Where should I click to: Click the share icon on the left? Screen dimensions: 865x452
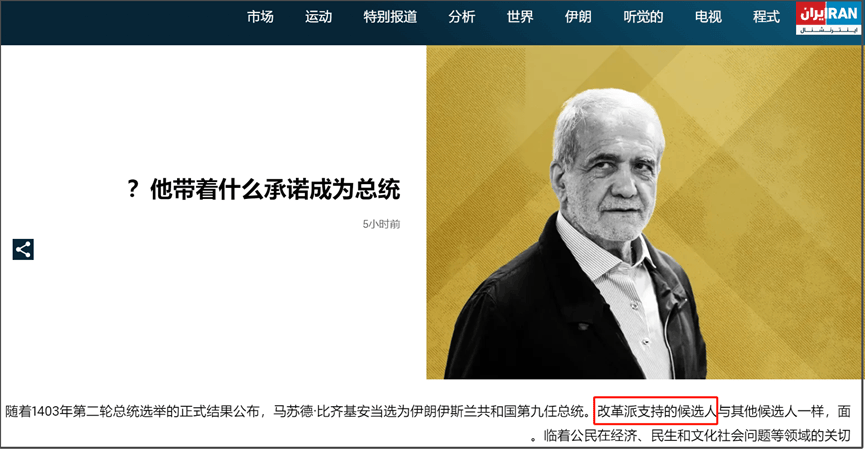(23, 249)
